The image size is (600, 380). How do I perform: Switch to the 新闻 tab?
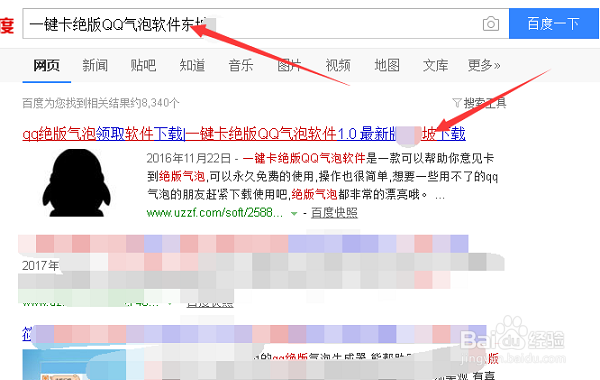pos(95,65)
